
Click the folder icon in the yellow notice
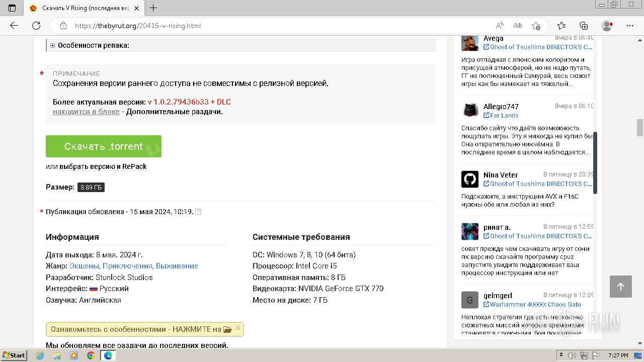coord(227,329)
